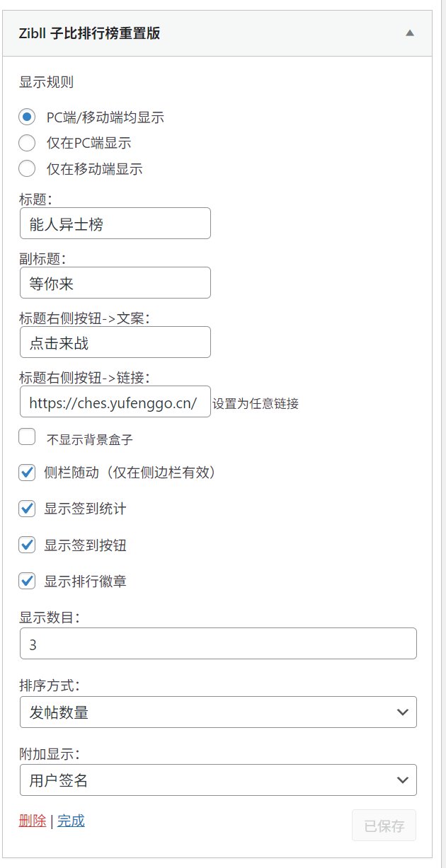Enable 不显示背景盒子 checkbox
446x868 pixels.
tap(26, 436)
